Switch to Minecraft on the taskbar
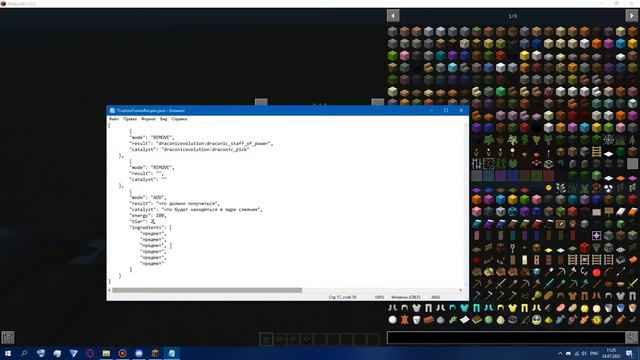640x360 pixels. tap(155, 353)
